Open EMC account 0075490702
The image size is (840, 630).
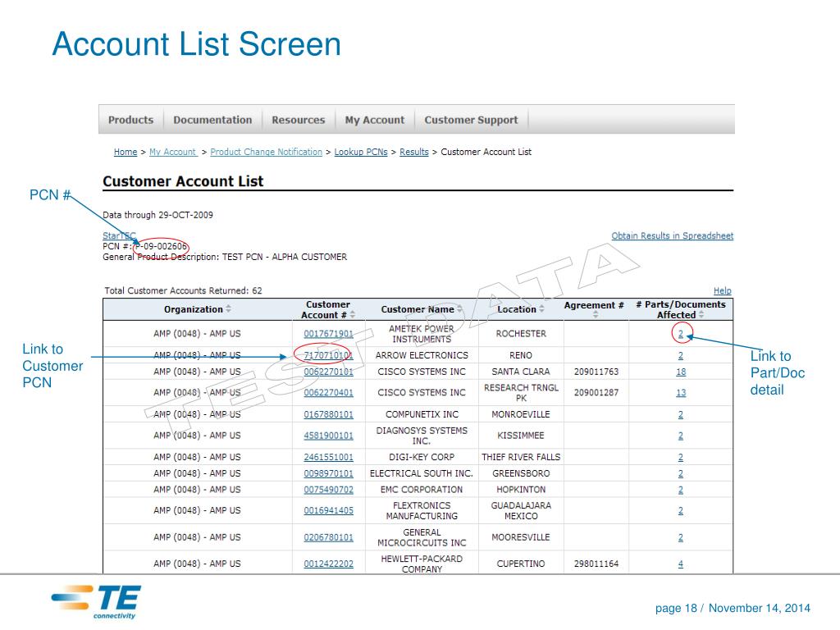[x=328, y=490]
